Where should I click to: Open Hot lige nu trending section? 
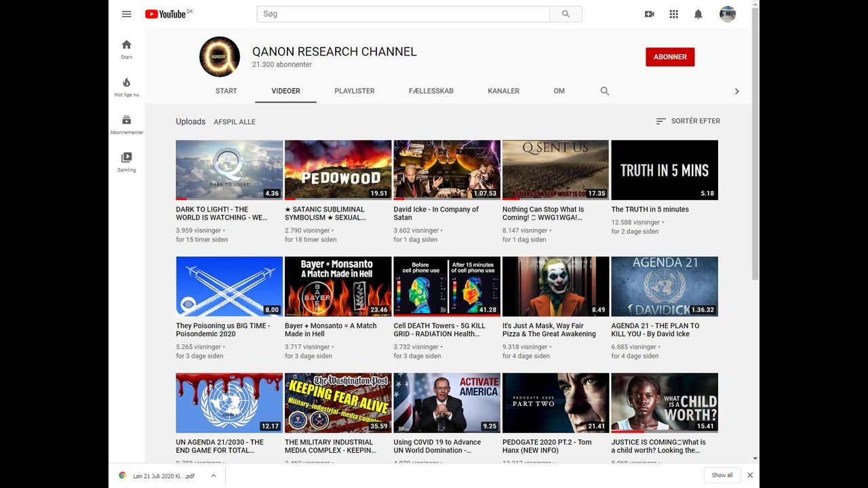click(127, 87)
